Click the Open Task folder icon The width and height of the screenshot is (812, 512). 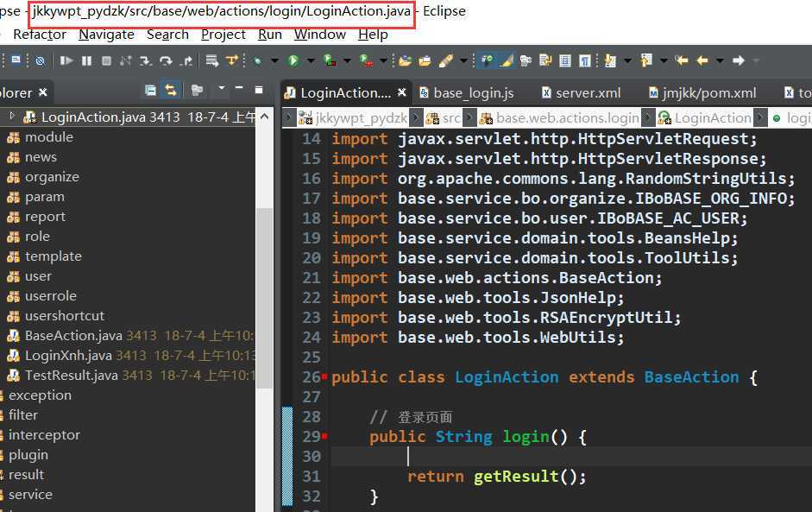pyautogui.click(x=425, y=60)
